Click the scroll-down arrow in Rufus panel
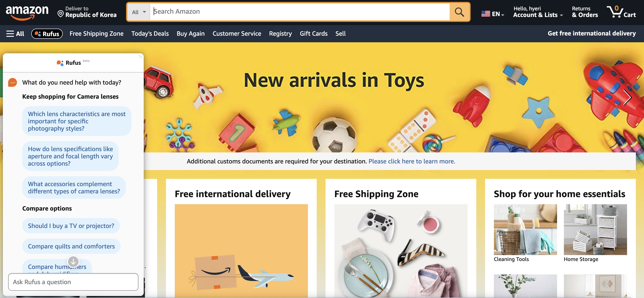Screen dimensions: 644x298 [73, 262]
